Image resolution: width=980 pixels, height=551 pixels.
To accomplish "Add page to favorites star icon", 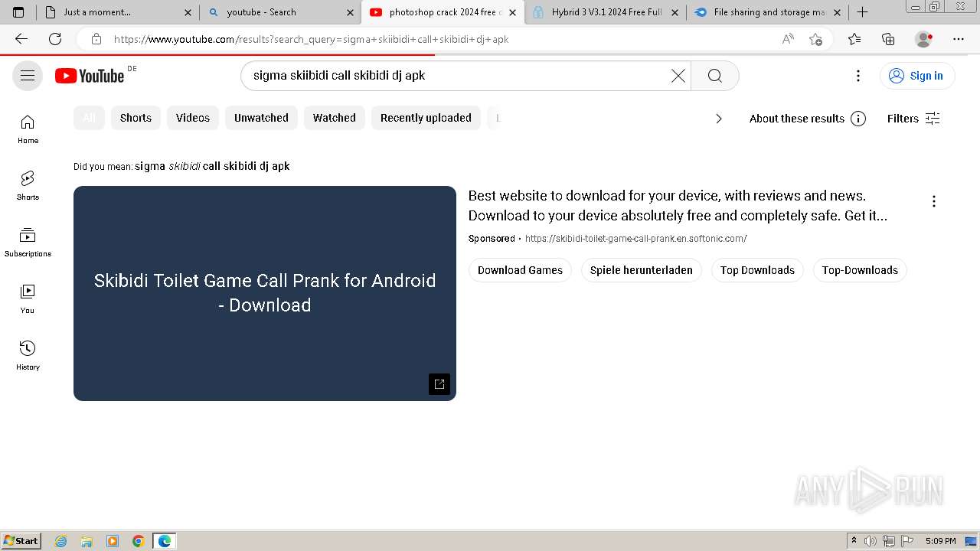I will [815, 39].
